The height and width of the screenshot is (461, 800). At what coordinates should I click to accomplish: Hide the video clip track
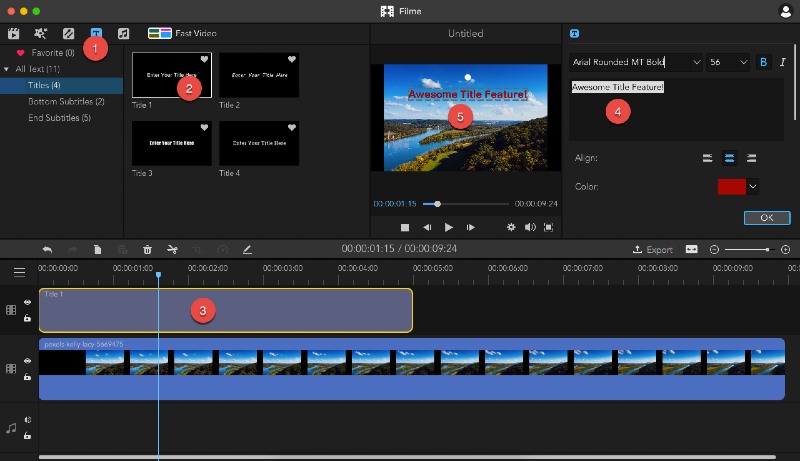(28, 361)
